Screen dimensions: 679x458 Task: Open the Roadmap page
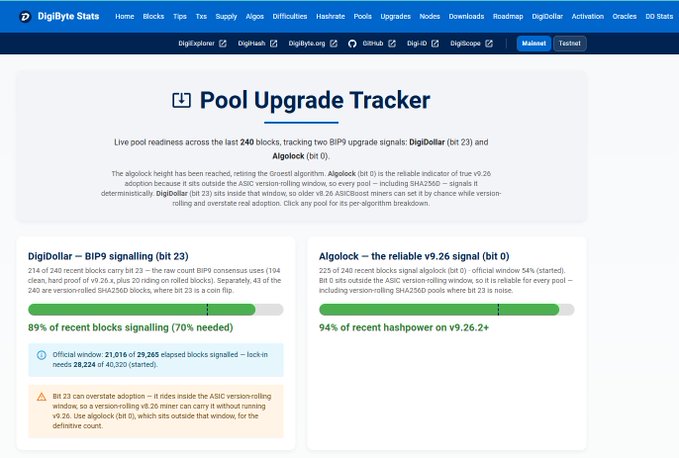[508, 16]
